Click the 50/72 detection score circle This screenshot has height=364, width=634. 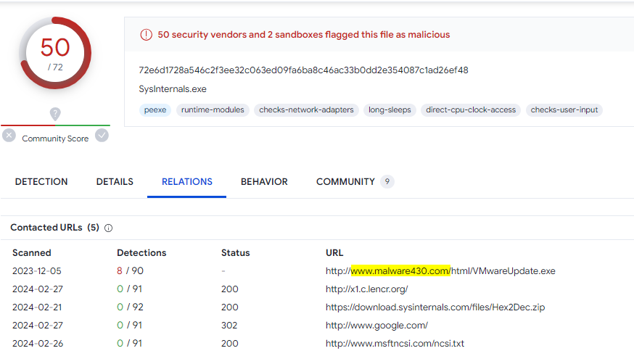click(x=55, y=52)
